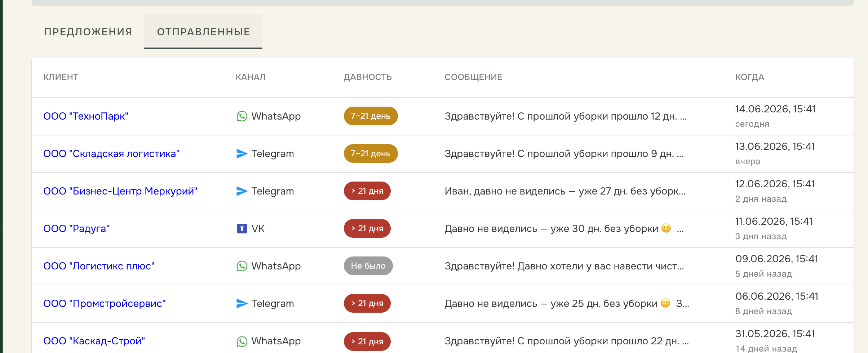
Task: Click the КАНАЛ column header
Action: [251, 77]
